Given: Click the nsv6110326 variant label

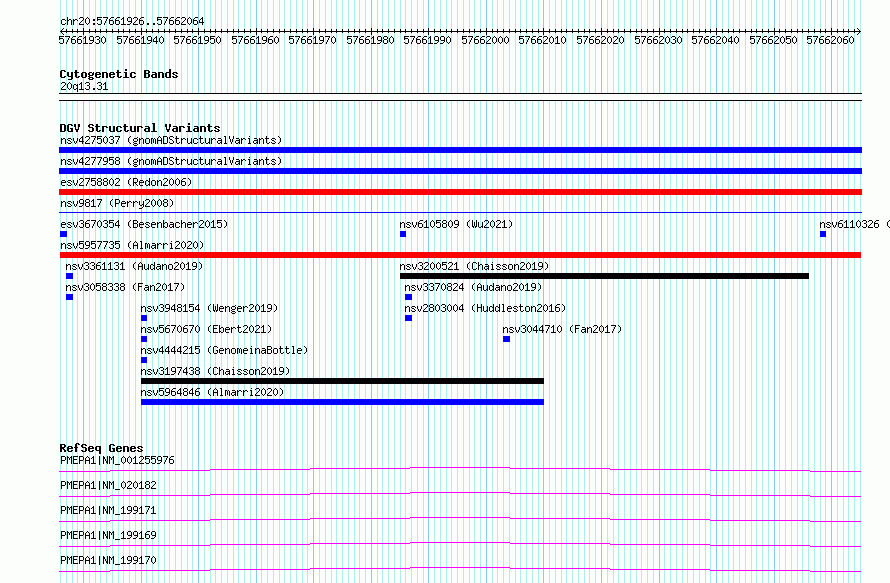Looking at the screenshot, I should tap(854, 224).
